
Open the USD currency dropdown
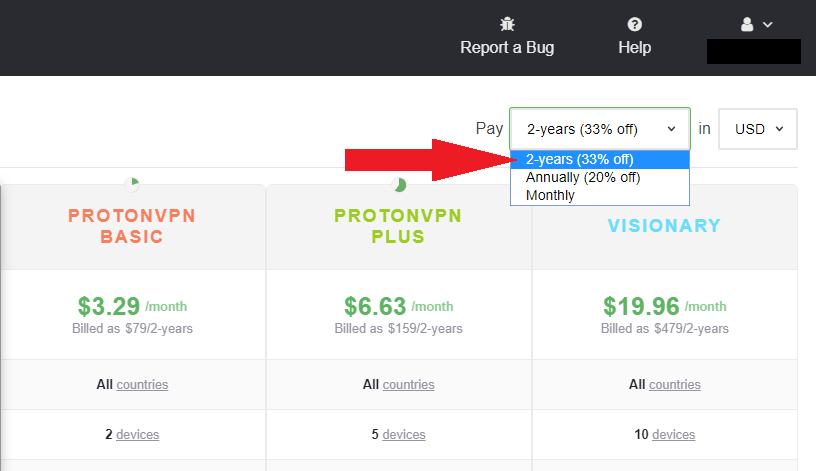(758, 129)
